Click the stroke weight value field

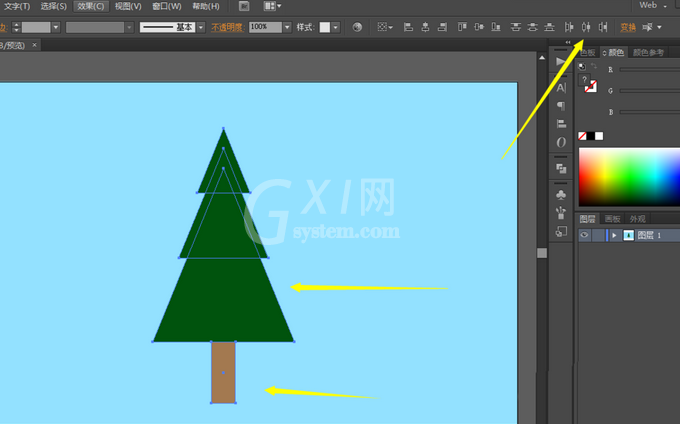click(x=36, y=27)
